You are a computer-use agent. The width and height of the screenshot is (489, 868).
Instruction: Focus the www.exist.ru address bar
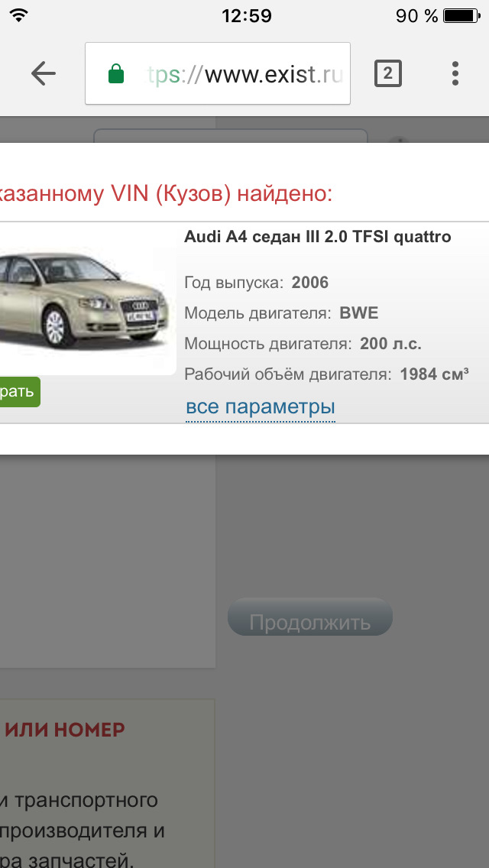218,73
